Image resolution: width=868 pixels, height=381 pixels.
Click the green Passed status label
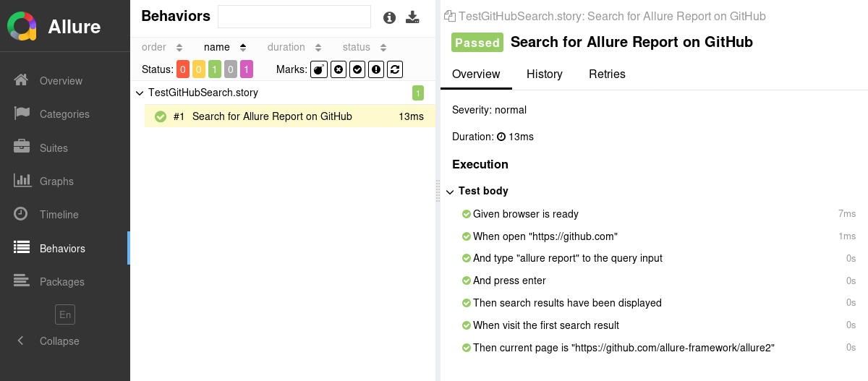coord(477,43)
